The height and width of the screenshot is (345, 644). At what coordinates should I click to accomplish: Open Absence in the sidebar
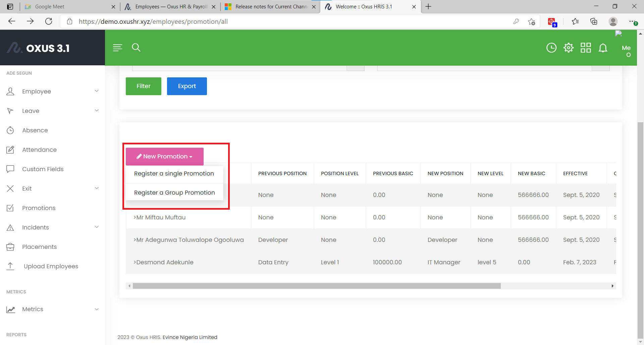pos(35,130)
